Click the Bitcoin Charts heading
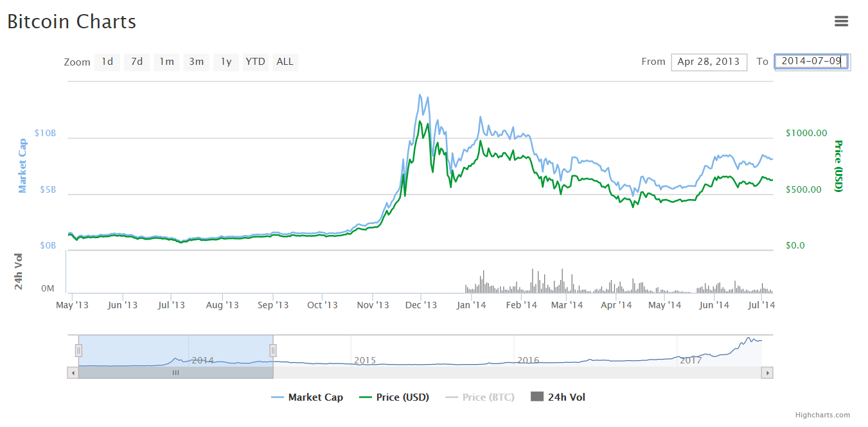 point(72,21)
